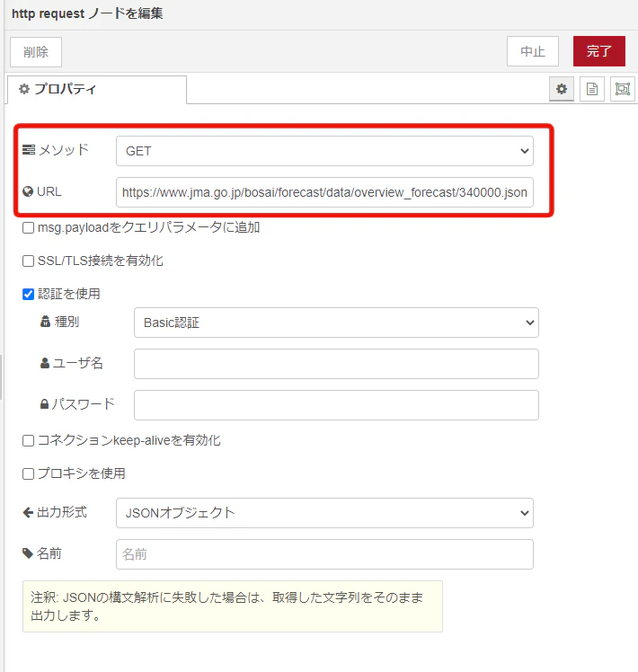Open node appearance settings icon
Viewport: 638px width, 672px height.
point(622,89)
